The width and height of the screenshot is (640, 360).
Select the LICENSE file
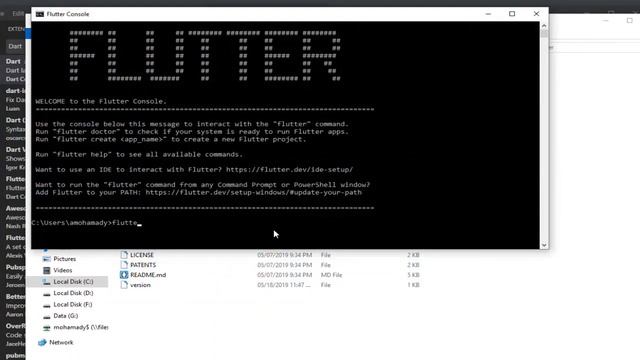coord(142,255)
